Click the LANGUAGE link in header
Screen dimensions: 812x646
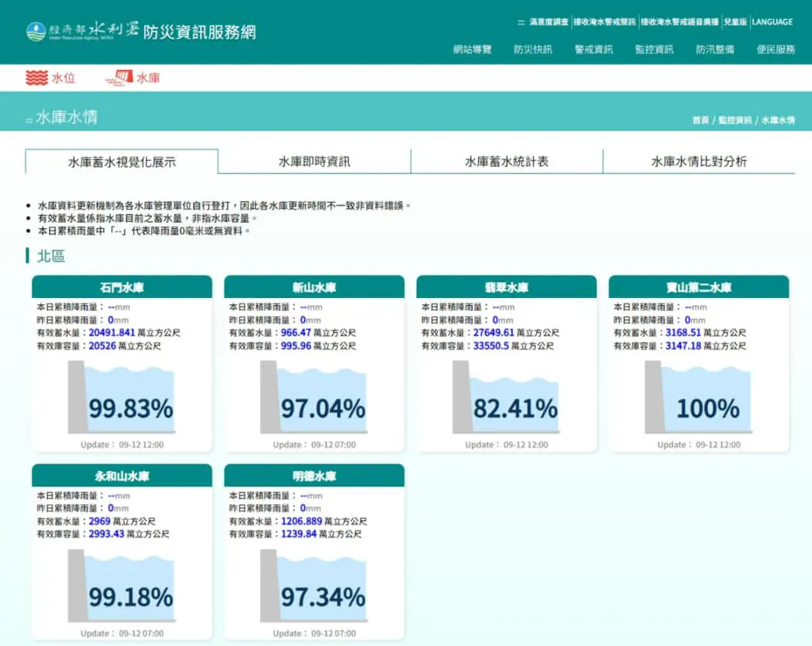772,21
